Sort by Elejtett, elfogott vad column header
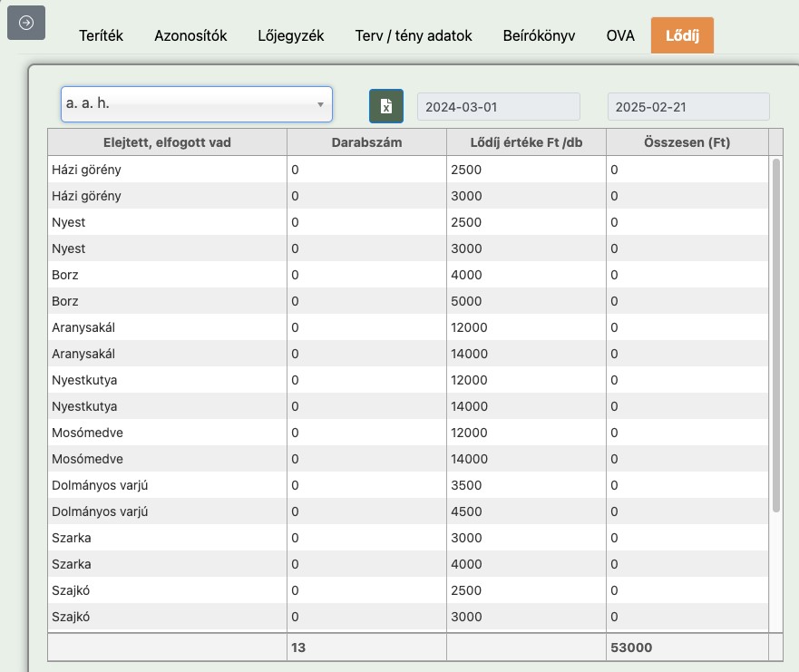The height and width of the screenshot is (672, 799). pos(167,142)
